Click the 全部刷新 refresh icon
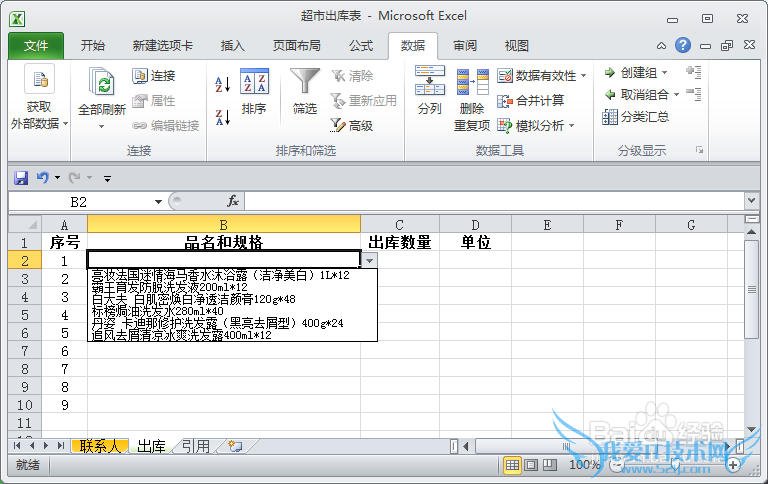Viewport: 768px width, 484px height. (102, 82)
